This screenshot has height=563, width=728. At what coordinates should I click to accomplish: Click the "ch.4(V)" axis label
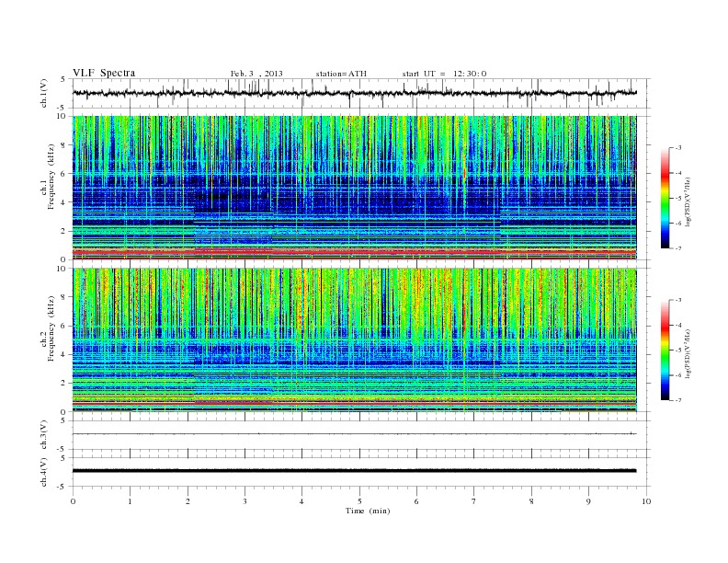[44, 472]
